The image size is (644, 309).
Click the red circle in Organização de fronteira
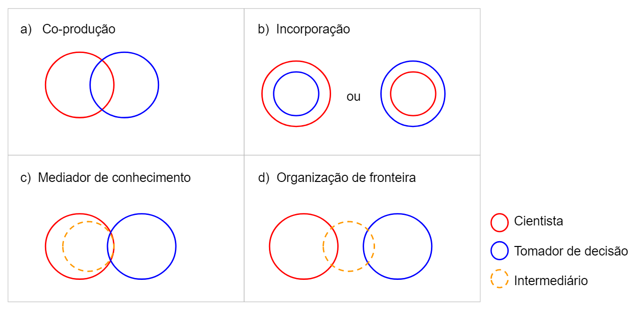pyautogui.click(x=304, y=246)
